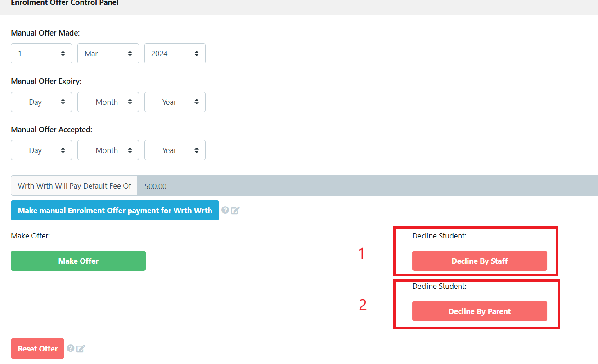598x364 pixels.
Task: Open Manual Offer Made day dropdown
Action: (x=41, y=54)
